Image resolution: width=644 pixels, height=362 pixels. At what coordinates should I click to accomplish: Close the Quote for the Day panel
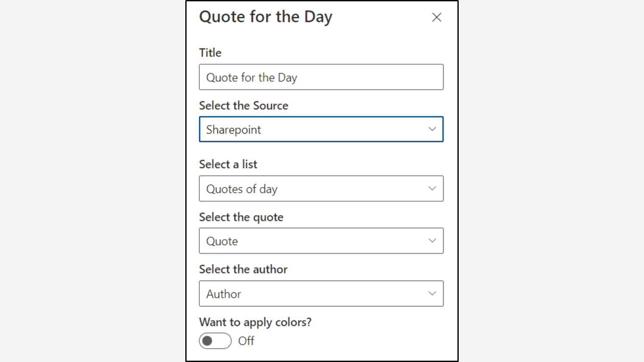[437, 17]
